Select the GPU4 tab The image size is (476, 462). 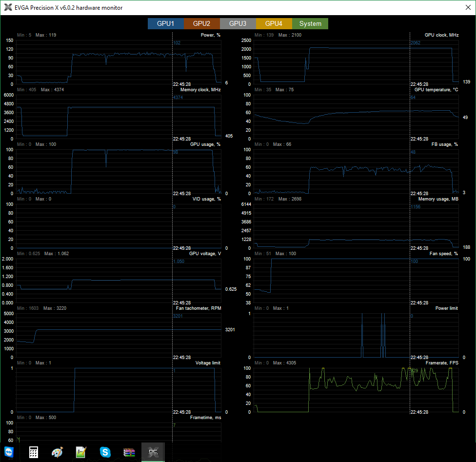coord(274,24)
